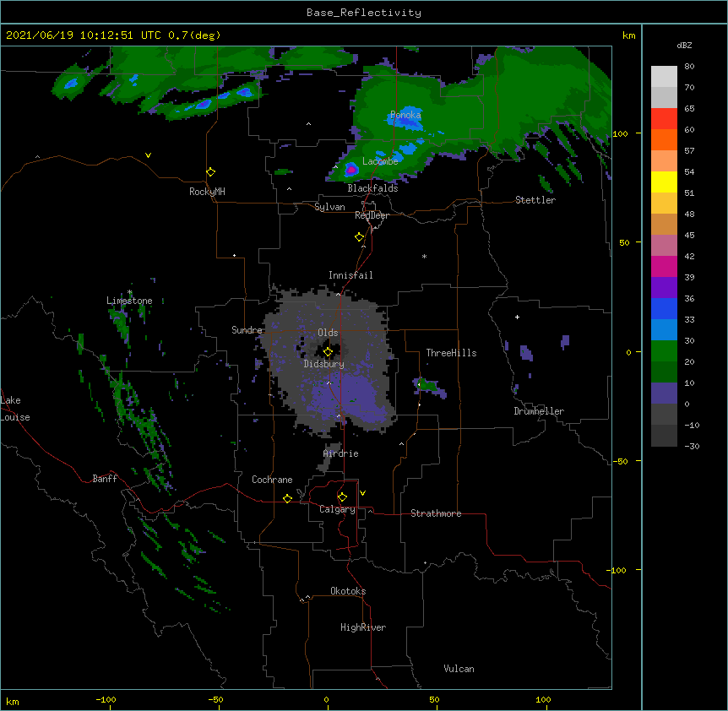Click the white asterisk marker east of Innisfail
Image resolution: width=728 pixels, height=711 pixels.
point(424,256)
